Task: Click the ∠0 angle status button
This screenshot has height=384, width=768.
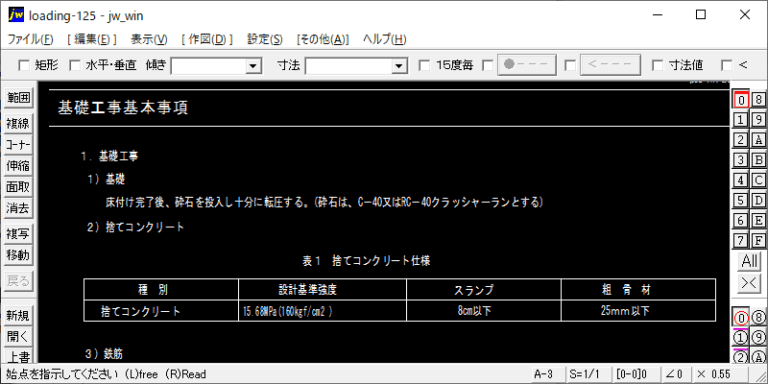Action: (675, 374)
